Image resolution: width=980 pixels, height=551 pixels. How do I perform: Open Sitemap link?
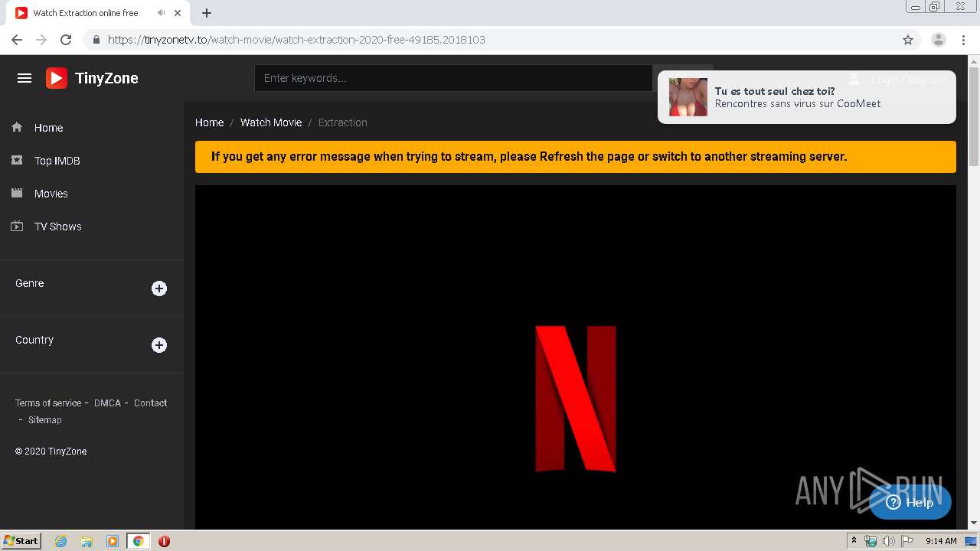[x=45, y=419]
